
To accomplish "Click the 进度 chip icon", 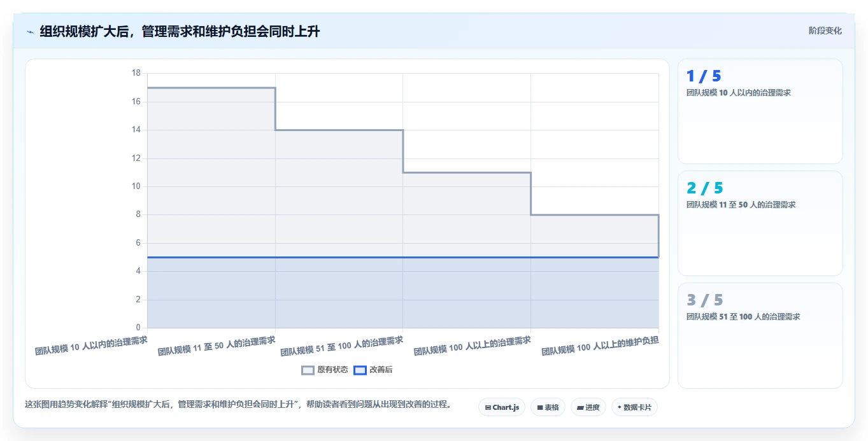I will [580, 407].
